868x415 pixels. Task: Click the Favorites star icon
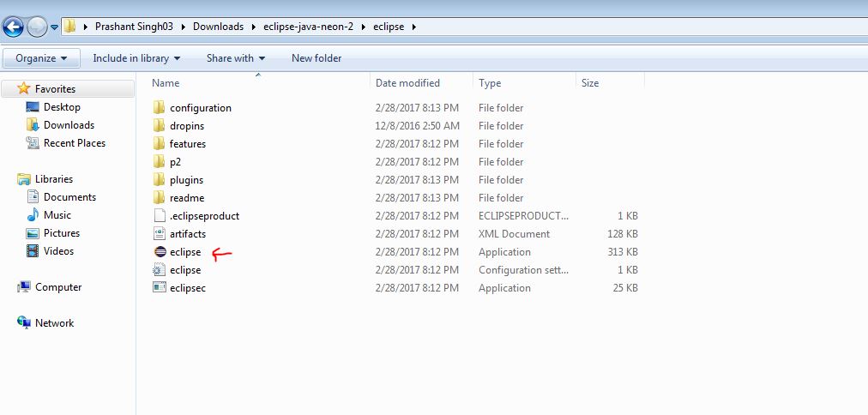tap(23, 88)
